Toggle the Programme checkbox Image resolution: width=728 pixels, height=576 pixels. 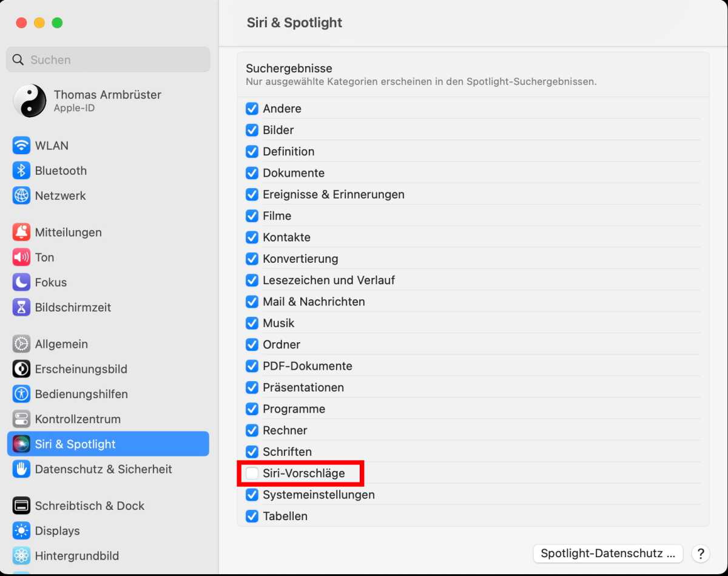[x=252, y=408]
